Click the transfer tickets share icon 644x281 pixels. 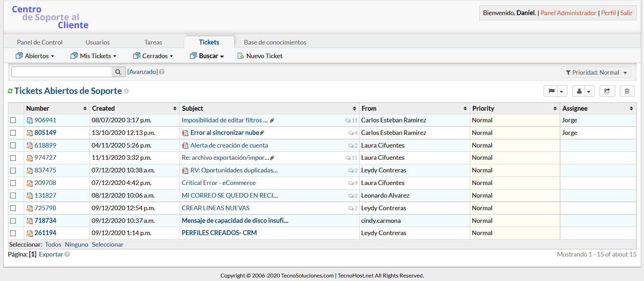[607, 91]
